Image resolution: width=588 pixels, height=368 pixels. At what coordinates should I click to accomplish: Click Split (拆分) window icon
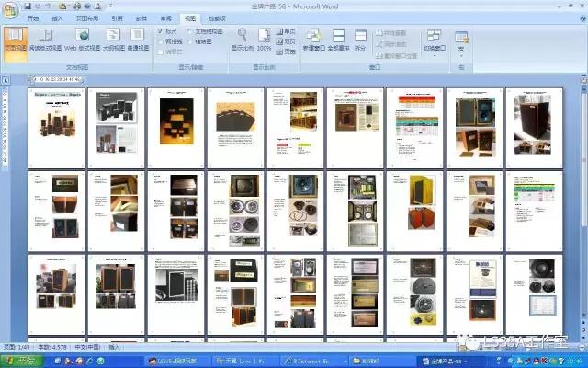coord(360,40)
